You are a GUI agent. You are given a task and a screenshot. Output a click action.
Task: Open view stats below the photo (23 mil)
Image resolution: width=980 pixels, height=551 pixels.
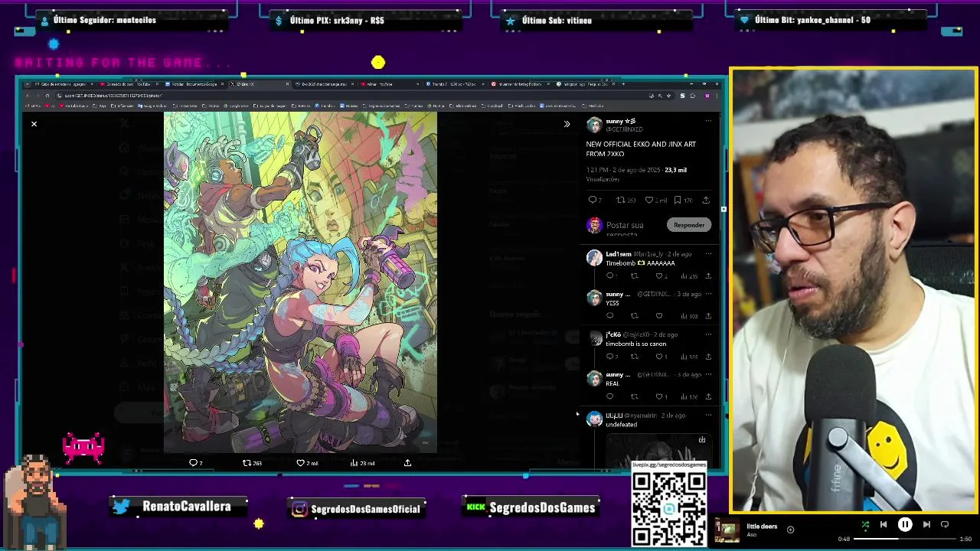[362, 463]
